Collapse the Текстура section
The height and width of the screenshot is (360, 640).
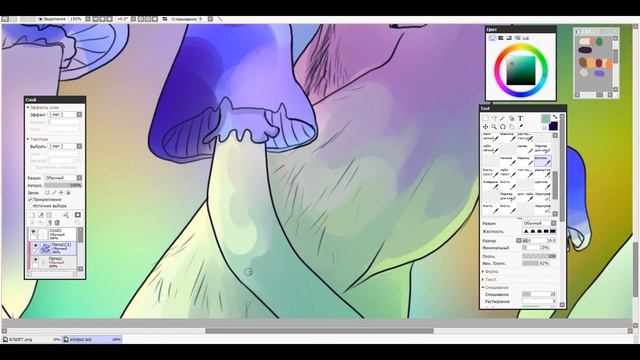click(28, 139)
